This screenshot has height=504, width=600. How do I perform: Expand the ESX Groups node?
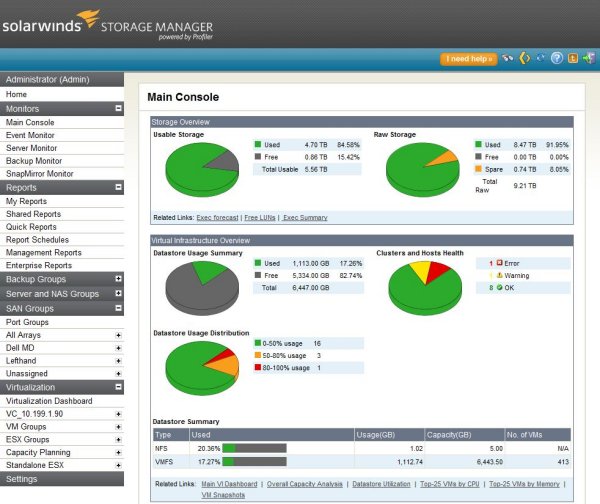pyautogui.click(x=119, y=440)
